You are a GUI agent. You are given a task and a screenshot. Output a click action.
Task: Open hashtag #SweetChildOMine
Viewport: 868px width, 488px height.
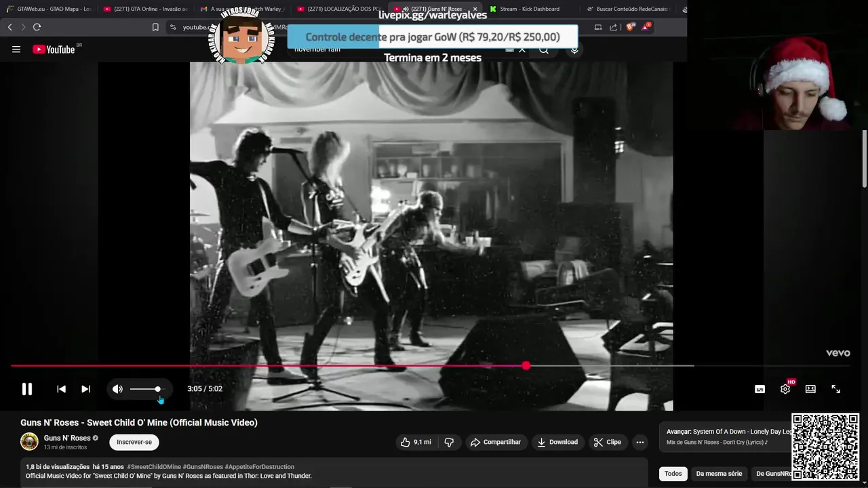[154, 467]
